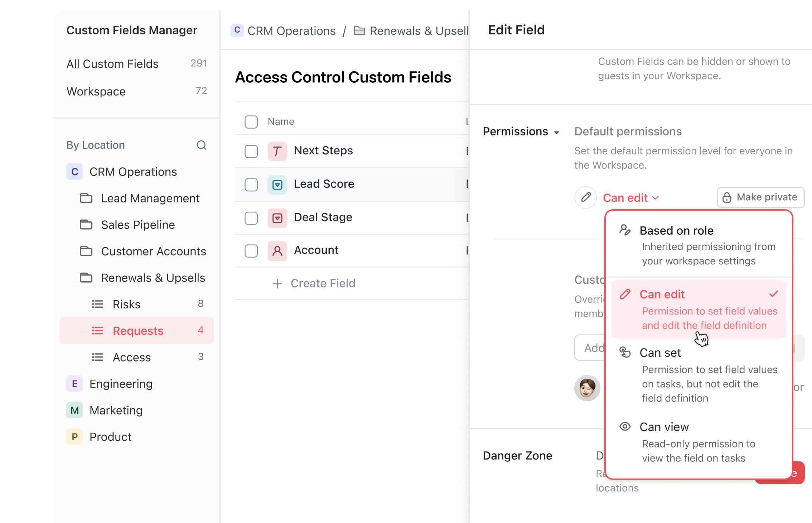Tick the Lead Score row checkbox
Viewport: 812px width, 523px height.
(251, 184)
